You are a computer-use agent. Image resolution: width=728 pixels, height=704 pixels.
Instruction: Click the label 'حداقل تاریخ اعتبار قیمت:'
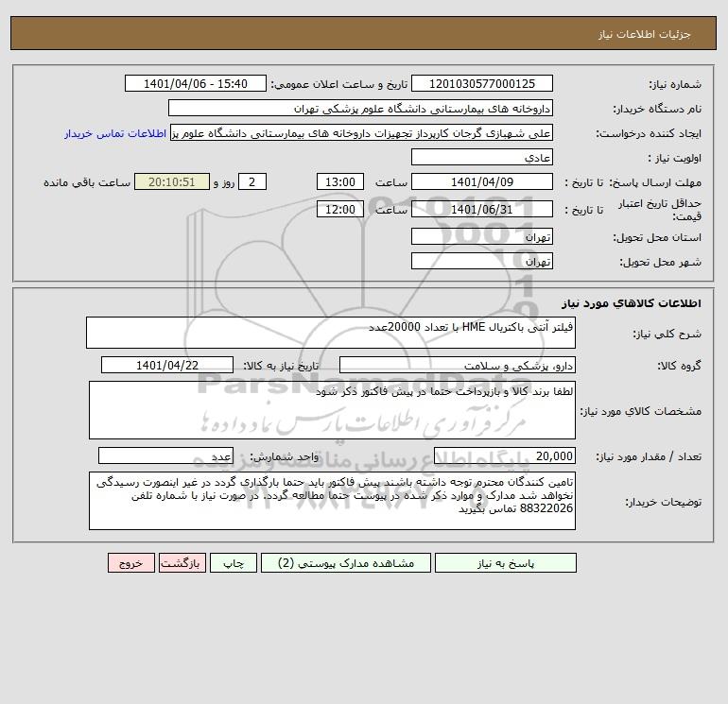(660, 210)
